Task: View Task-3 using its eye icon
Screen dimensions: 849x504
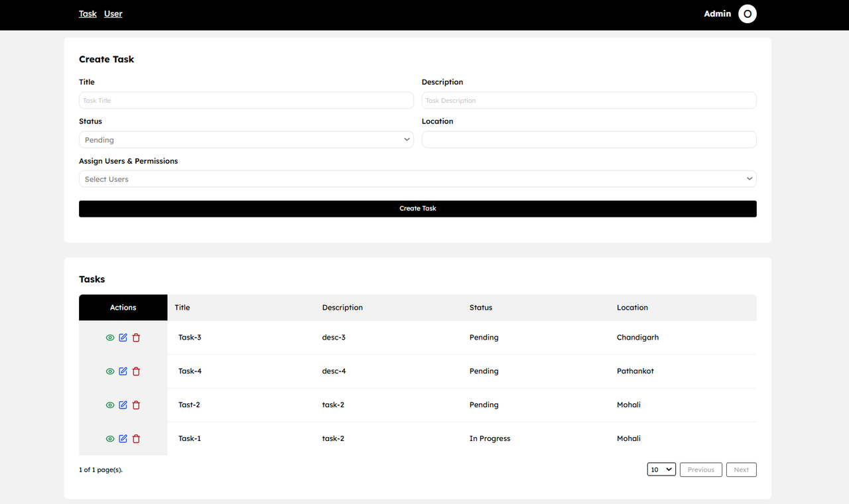Action: click(x=110, y=338)
